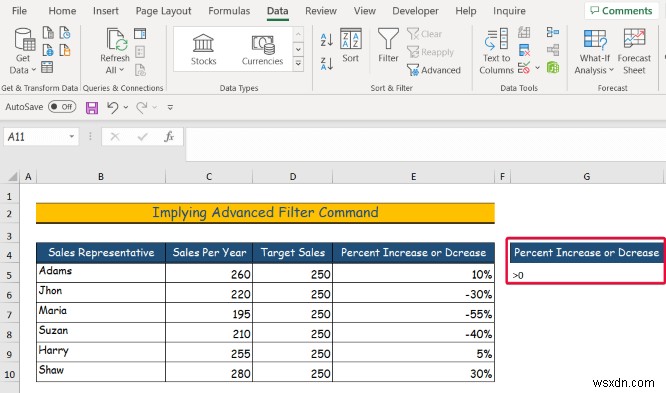Click the Sales Per Year header cell
Viewport: 666px width, 393px height.
point(209,253)
